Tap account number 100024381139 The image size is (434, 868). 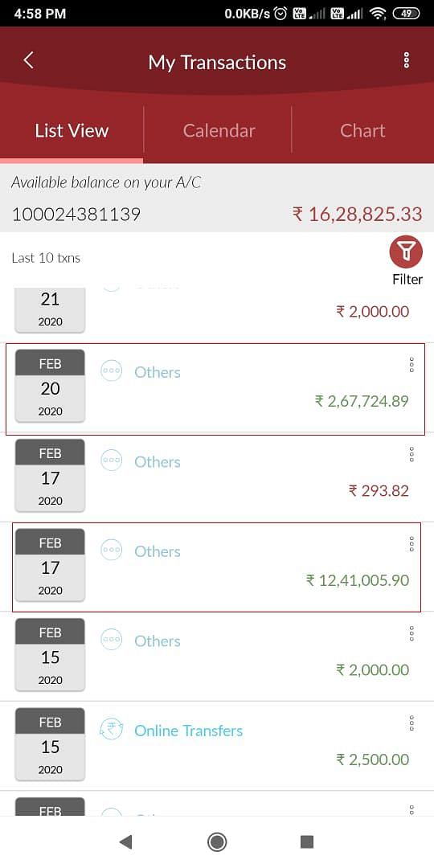(76, 215)
